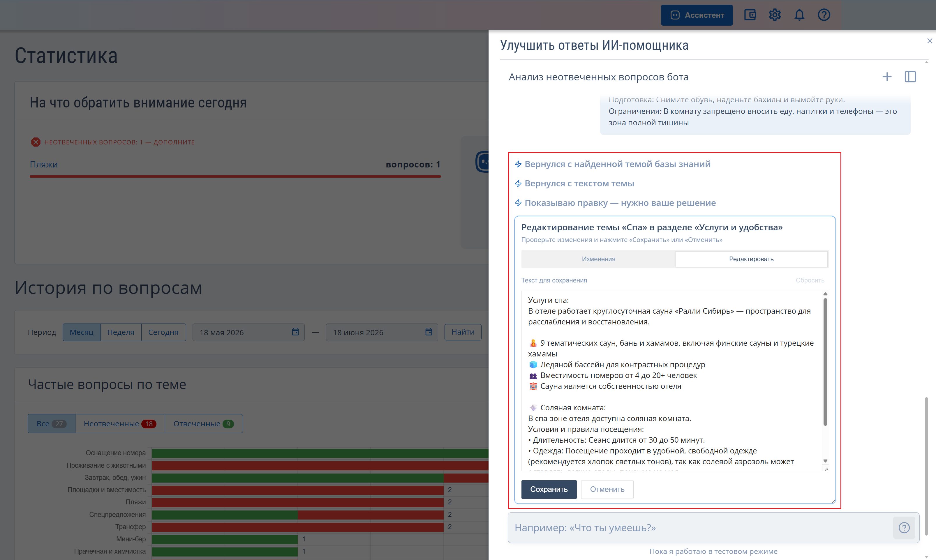Filter by Отвеченные 9
Image resolution: width=936 pixels, height=560 pixels.
(x=204, y=424)
